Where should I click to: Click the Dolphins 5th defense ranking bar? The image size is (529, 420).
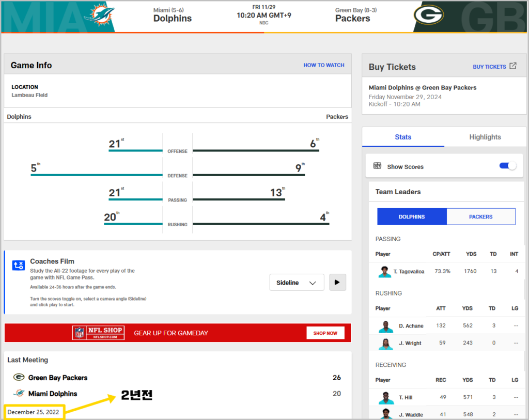pyautogui.click(x=97, y=175)
